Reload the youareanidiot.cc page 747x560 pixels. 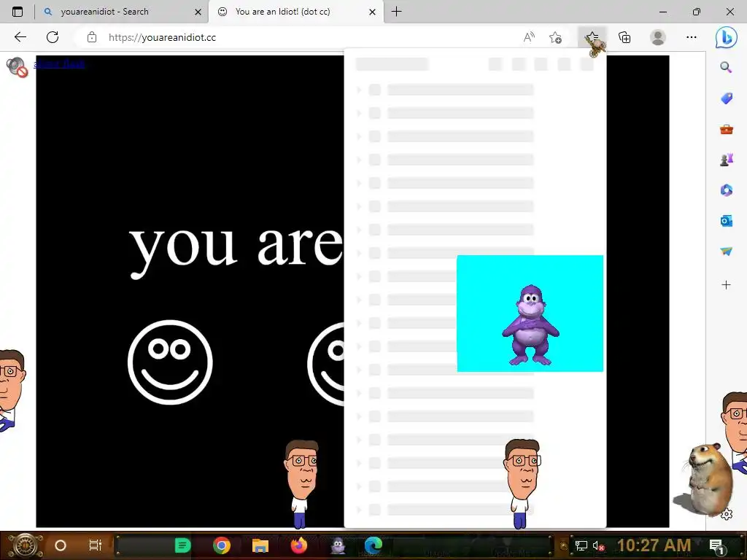(x=53, y=37)
